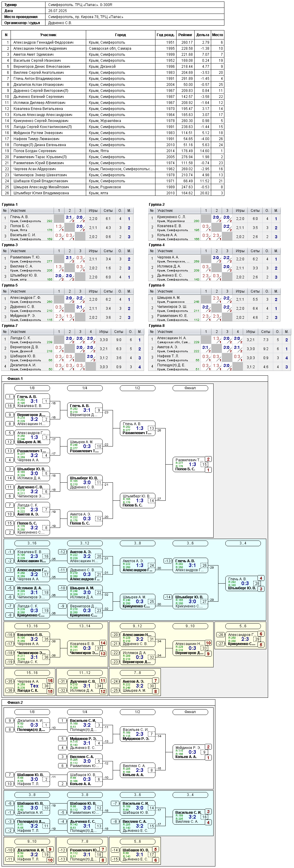Viewport: 294px width, 868px height.
Task: Click the tournament date 26.07.2025
Action: [x=58, y=11]
